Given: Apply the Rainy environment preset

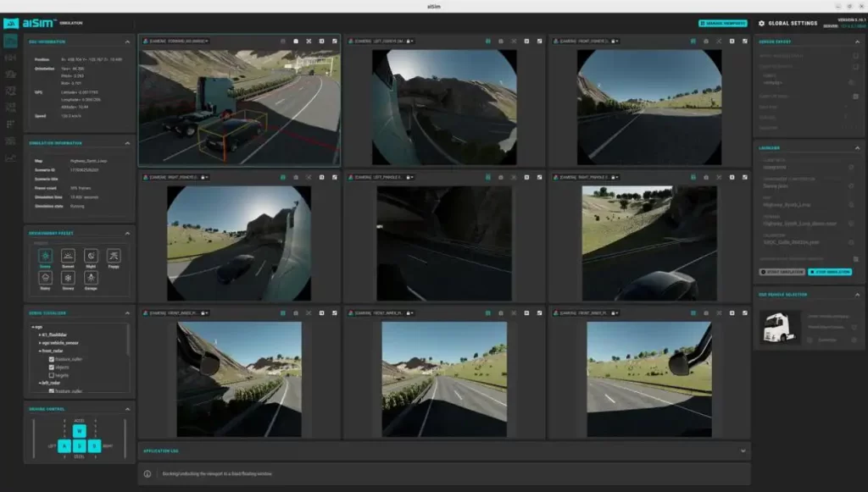Looking at the screenshot, I should (45, 279).
